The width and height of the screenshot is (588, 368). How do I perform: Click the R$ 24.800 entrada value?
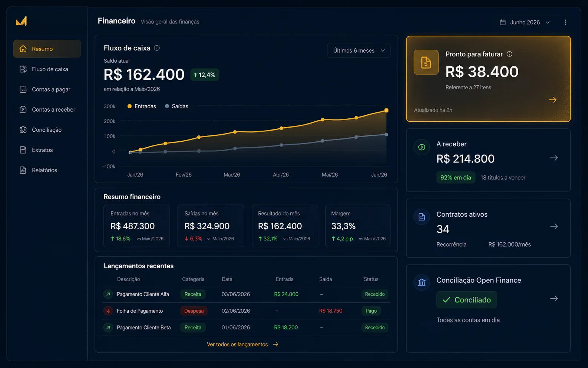(x=286, y=294)
